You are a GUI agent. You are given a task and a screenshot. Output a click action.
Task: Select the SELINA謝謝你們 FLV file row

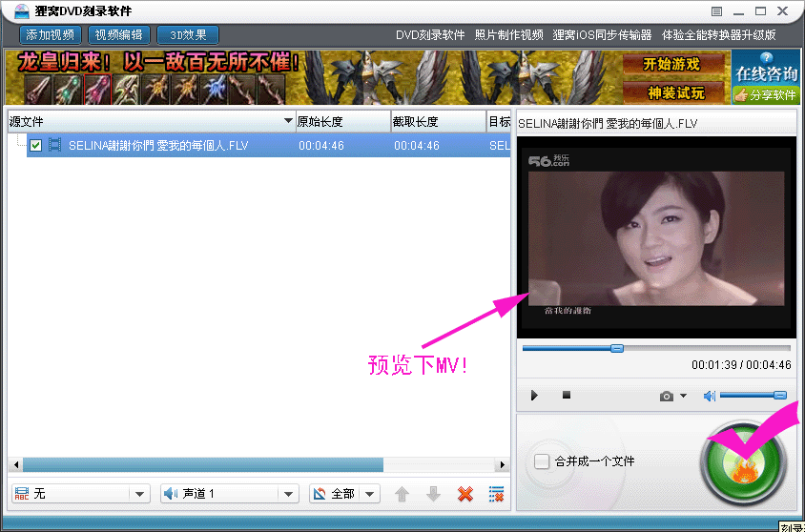[x=268, y=145]
